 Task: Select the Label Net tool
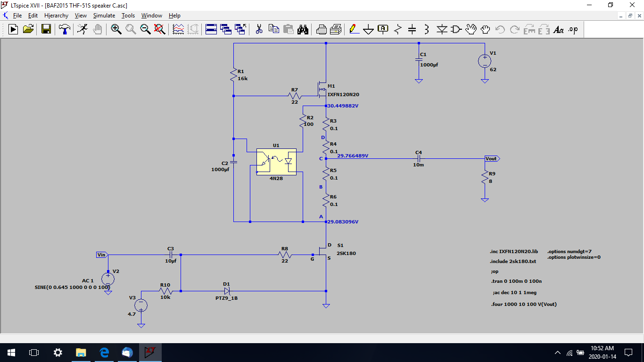383,29
